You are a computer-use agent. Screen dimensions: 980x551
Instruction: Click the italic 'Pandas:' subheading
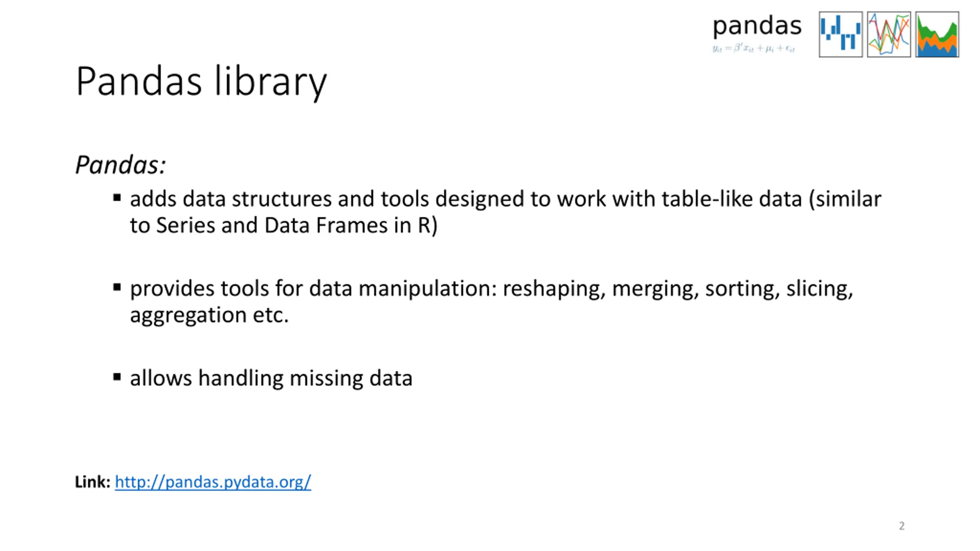[121, 165]
